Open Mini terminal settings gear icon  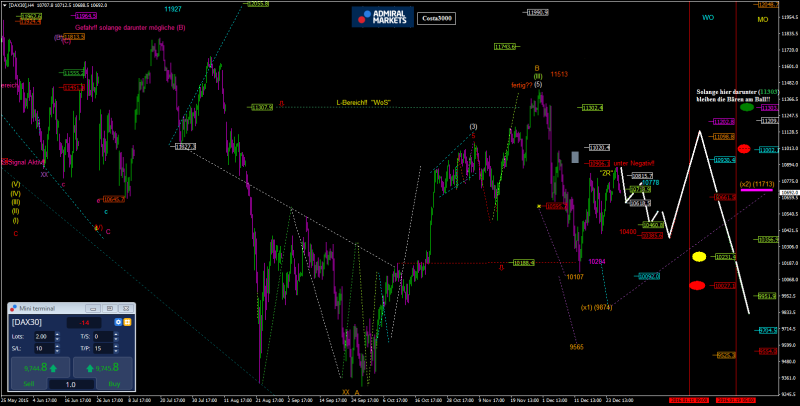(x=118, y=323)
